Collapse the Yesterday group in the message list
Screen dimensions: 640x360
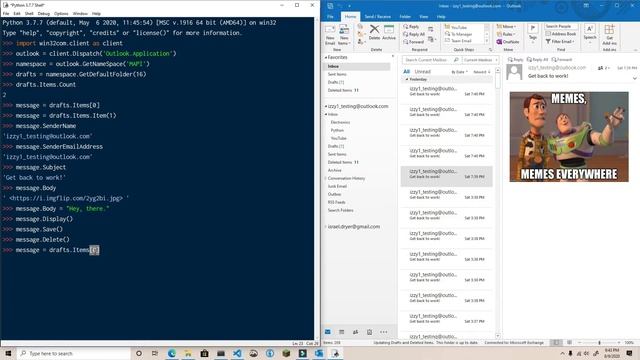tap(407, 79)
